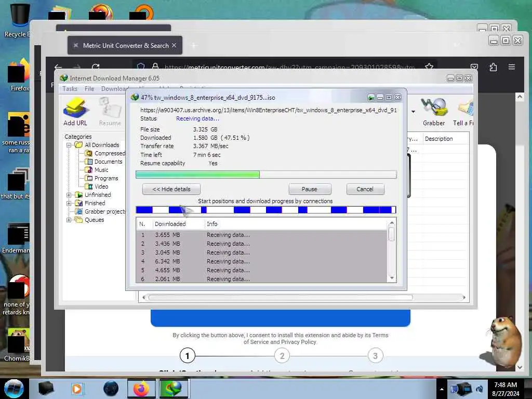Reload the page in Firefox
The height and width of the screenshot is (399, 532).
(x=96, y=66)
